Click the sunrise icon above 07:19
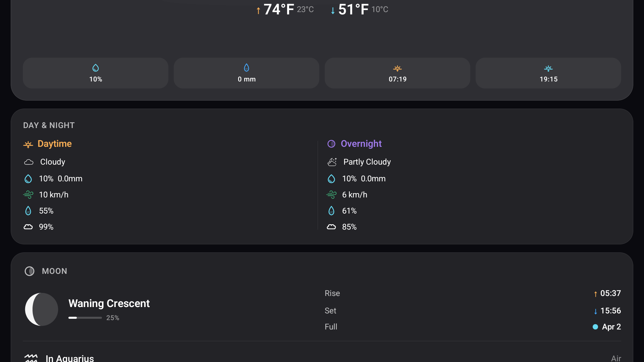The width and height of the screenshot is (644, 362). [x=397, y=68]
